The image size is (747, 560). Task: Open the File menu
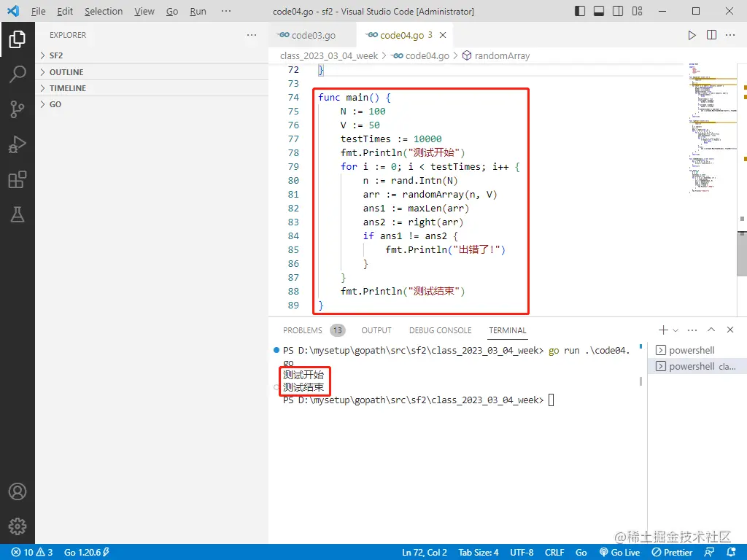(x=38, y=11)
